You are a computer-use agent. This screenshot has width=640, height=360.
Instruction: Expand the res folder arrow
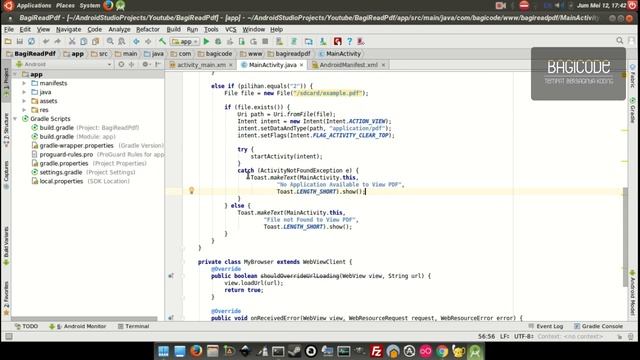(24, 110)
